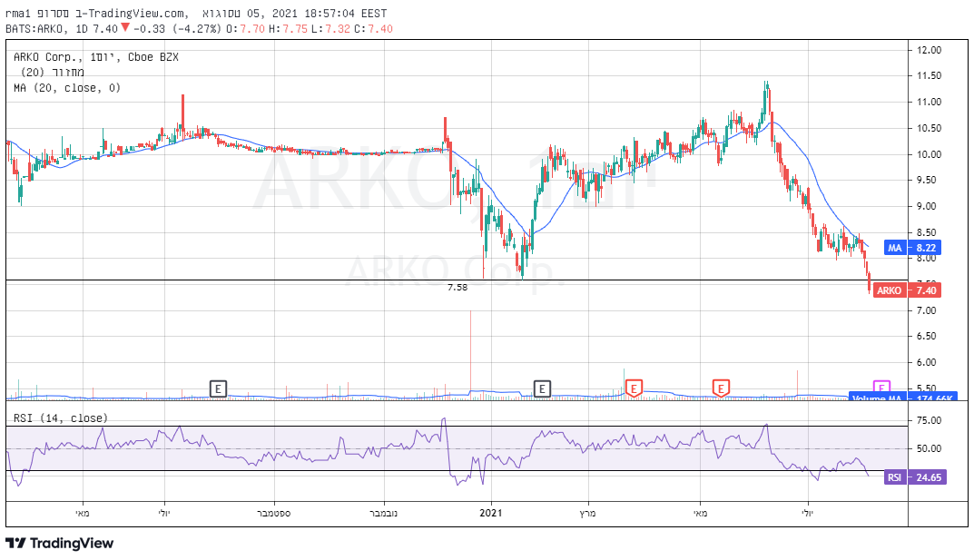Click the high price H:7.75 in header
Image resolution: width=974 pixels, height=560 pixels.
(289, 28)
